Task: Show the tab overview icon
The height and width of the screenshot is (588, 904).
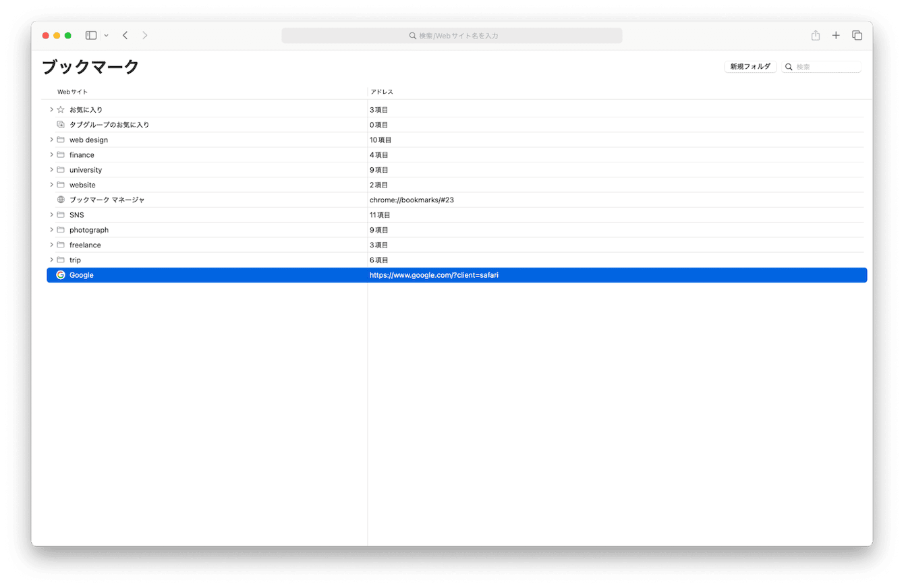Action: click(x=857, y=35)
